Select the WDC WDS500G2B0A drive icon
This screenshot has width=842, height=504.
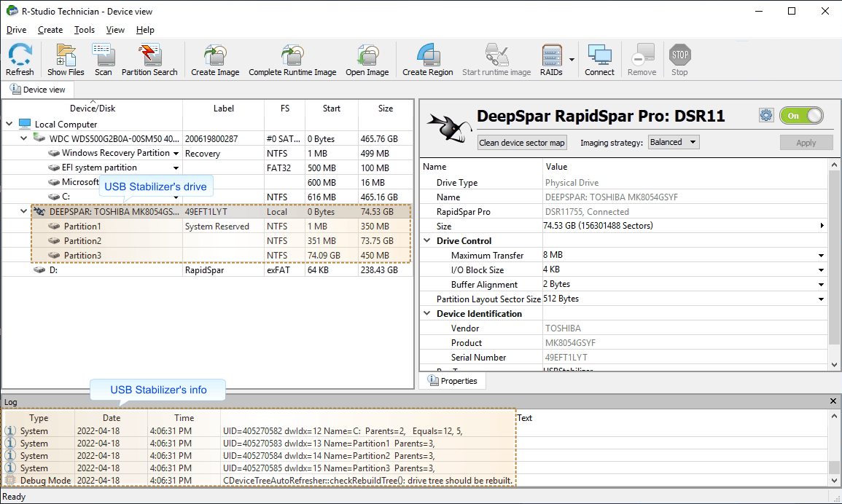point(39,138)
